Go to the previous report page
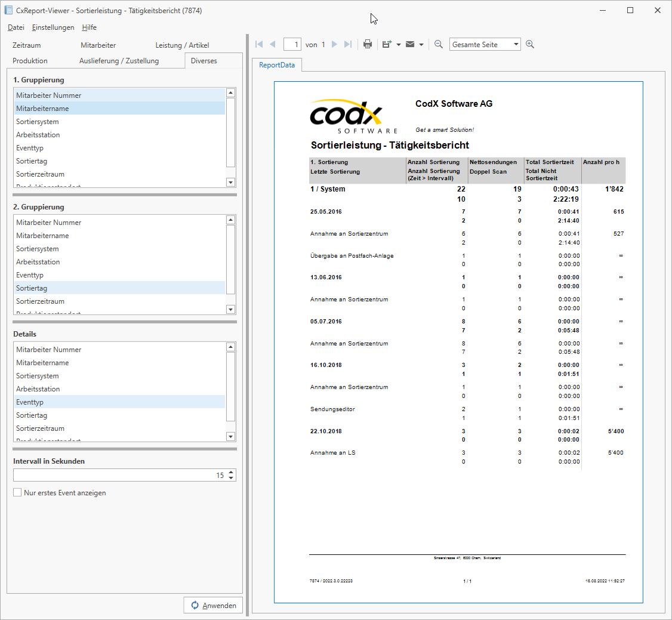 [x=273, y=44]
